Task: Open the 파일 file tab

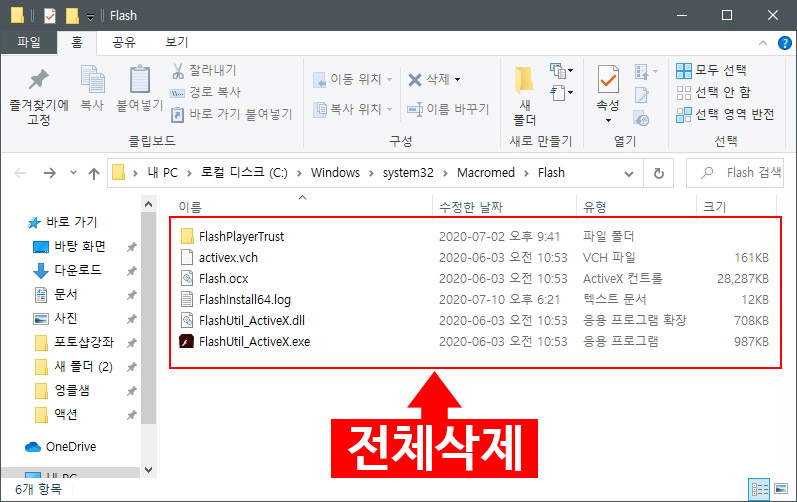Action: pyautogui.click(x=28, y=42)
